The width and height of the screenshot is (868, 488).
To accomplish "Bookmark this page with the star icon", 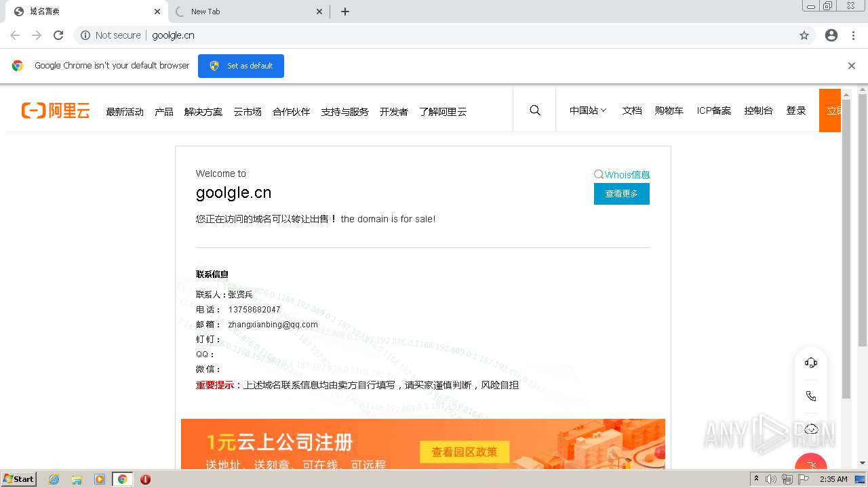I will click(804, 35).
